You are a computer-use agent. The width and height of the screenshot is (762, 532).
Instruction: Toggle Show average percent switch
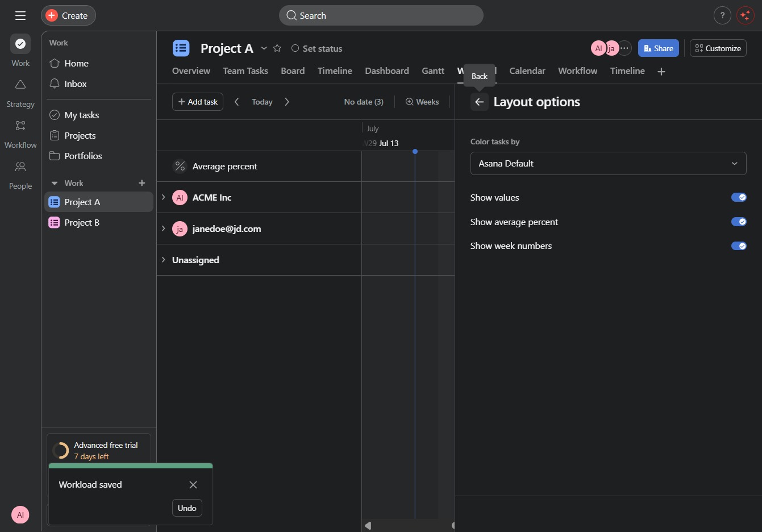tap(739, 222)
